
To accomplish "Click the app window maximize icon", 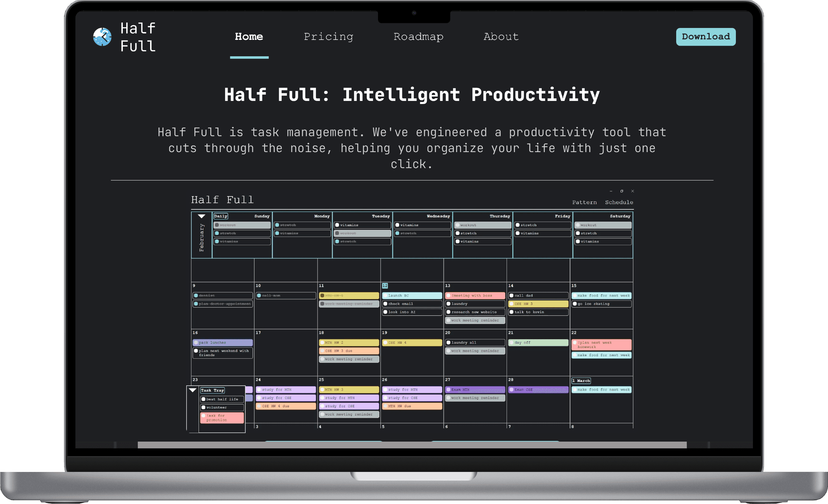I will pos(622,191).
